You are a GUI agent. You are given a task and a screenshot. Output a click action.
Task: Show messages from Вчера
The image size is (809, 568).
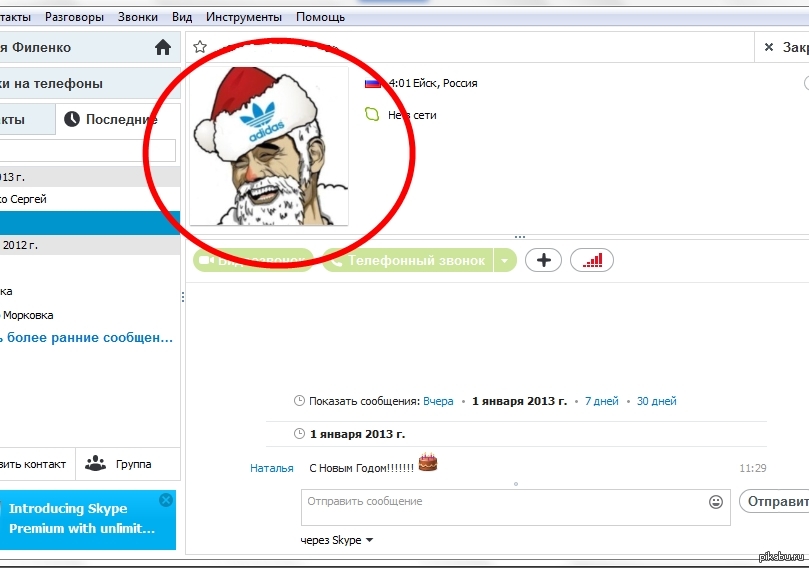click(438, 401)
